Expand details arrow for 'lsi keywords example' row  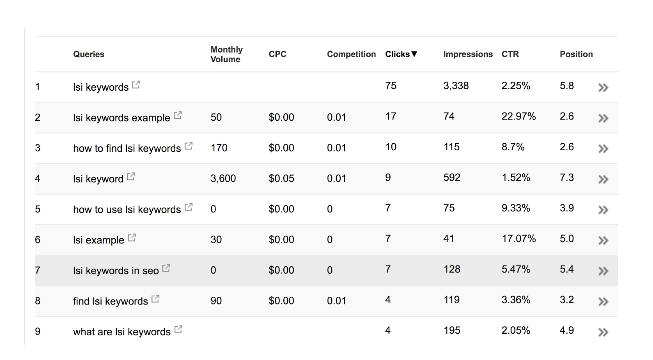[x=603, y=118]
